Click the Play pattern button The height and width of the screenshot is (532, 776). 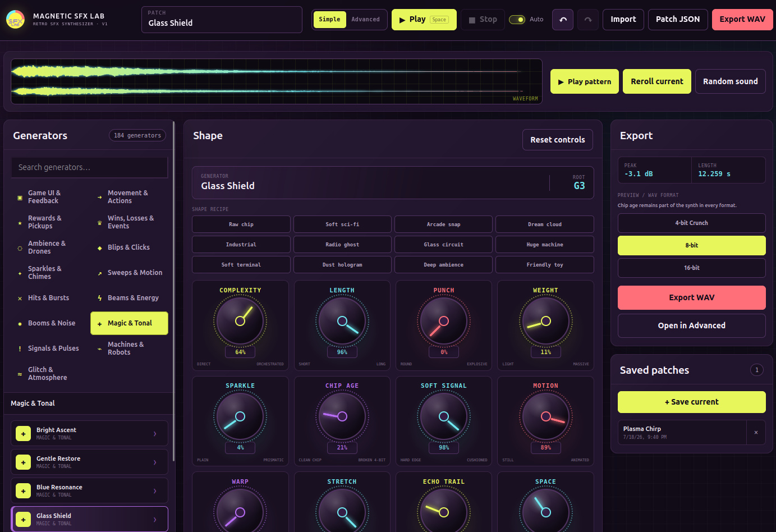pyautogui.click(x=585, y=81)
